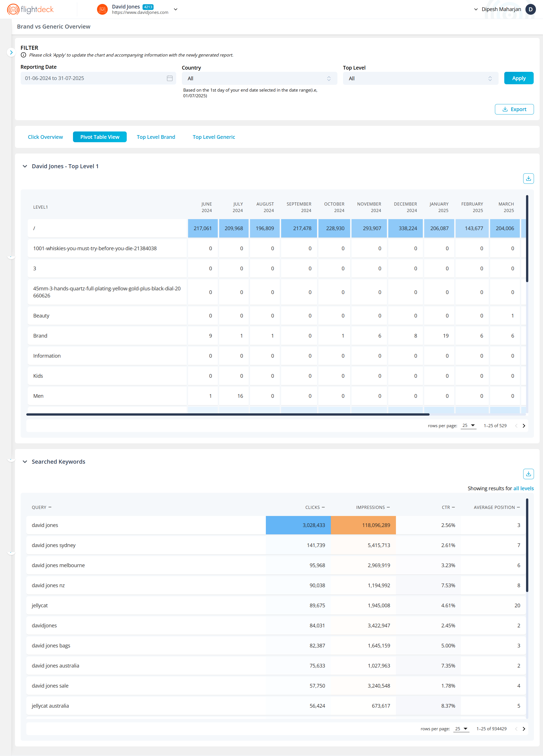Viewport: 543px width, 756px height.
Task: Open the Country dropdown
Action: [x=259, y=79]
